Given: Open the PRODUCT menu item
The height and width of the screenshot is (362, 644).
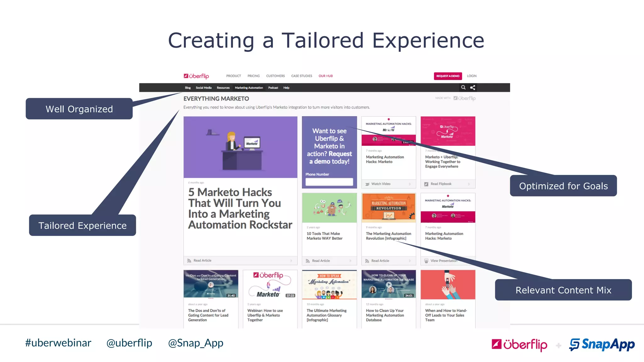Looking at the screenshot, I should tap(234, 76).
